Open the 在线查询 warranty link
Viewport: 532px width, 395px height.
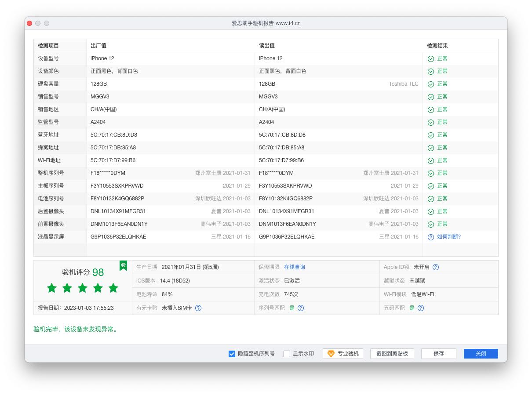295,267
